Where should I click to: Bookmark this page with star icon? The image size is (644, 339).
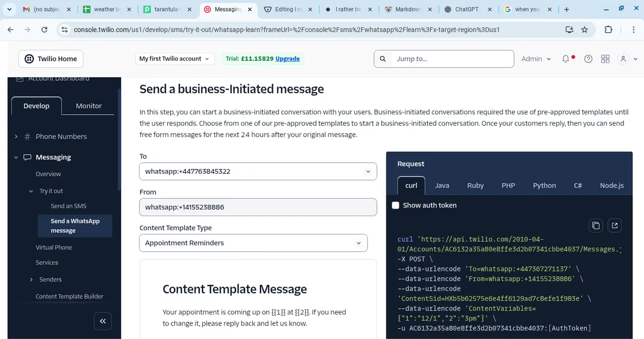pos(584,30)
